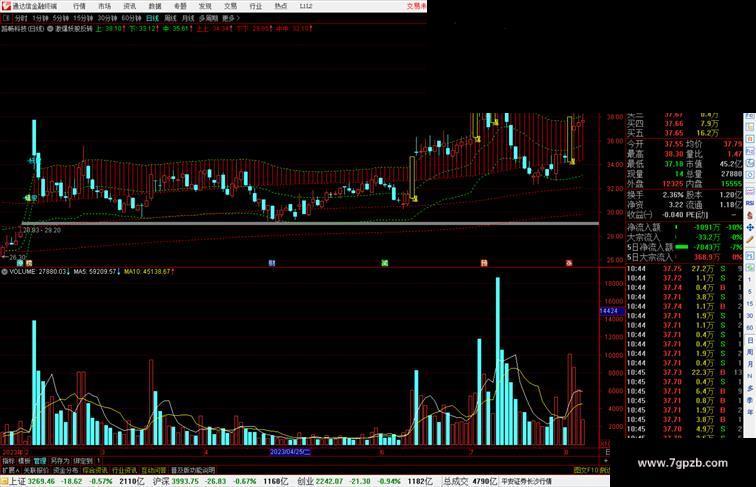Open the 互动问答 tab
This screenshot has height=487, width=756.
tap(154, 470)
